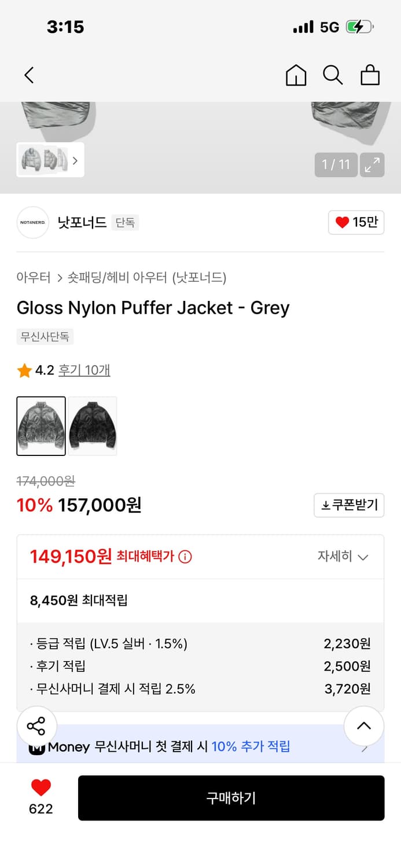Like the product with the heart button
The image size is (401, 868).
point(40,788)
